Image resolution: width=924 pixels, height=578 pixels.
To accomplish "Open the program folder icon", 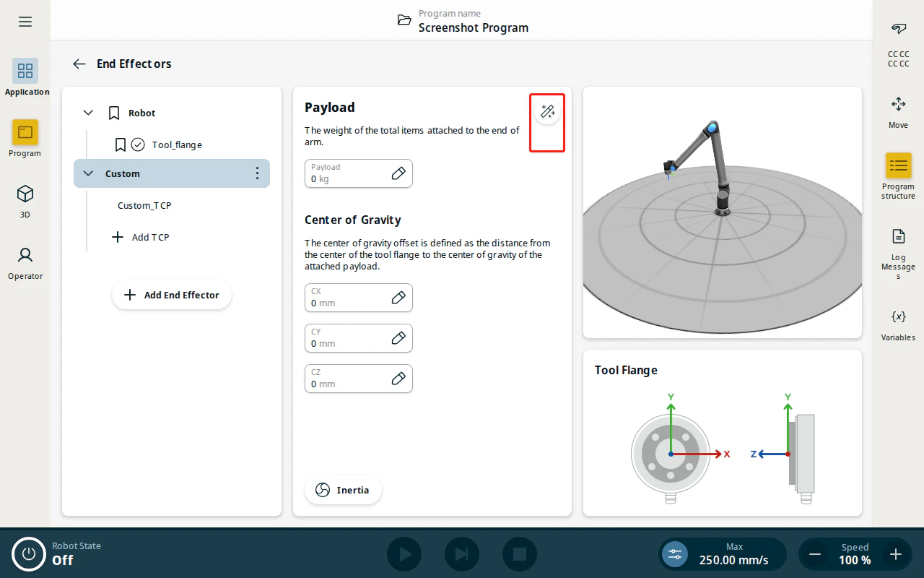I will (405, 20).
